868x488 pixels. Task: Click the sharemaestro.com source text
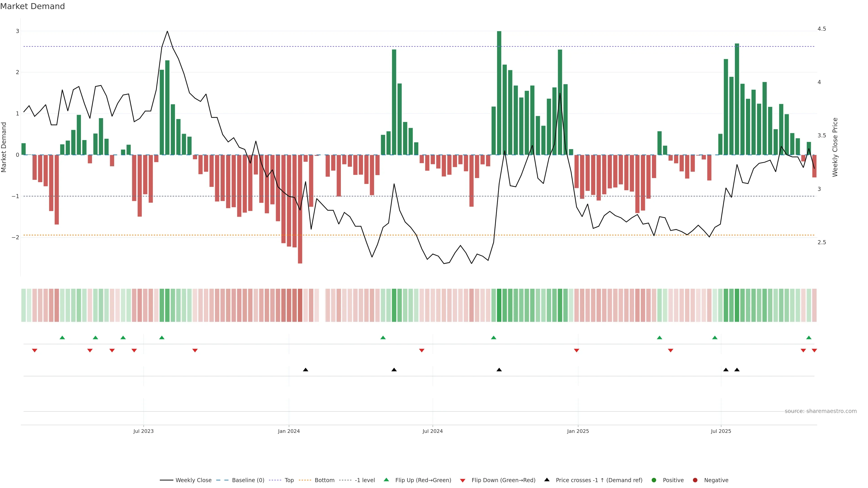(821, 411)
